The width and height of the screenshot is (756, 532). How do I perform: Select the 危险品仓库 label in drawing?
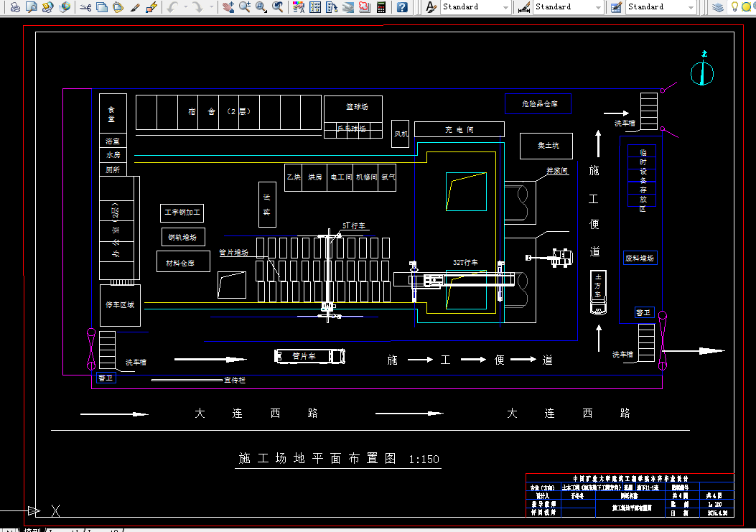click(539, 103)
